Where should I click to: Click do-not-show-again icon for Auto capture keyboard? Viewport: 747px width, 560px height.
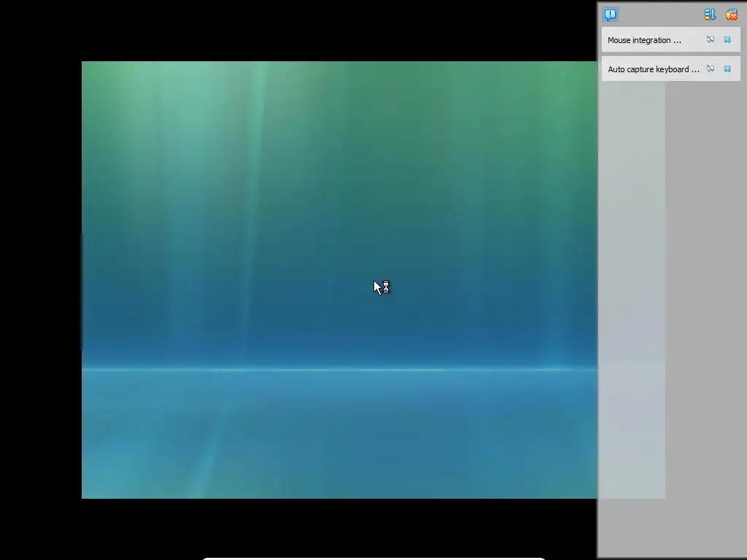point(711,69)
